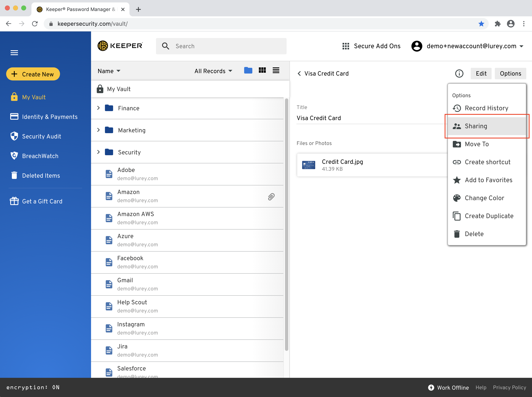Click the Keeper logo
This screenshot has width=532, height=397.
click(x=120, y=46)
